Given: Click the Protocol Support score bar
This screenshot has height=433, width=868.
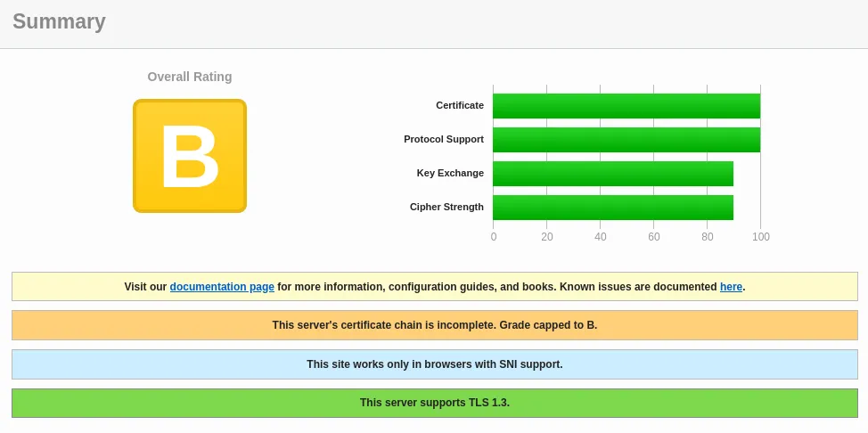Looking at the screenshot, I should pyautogui.click(x=626, y=140).
